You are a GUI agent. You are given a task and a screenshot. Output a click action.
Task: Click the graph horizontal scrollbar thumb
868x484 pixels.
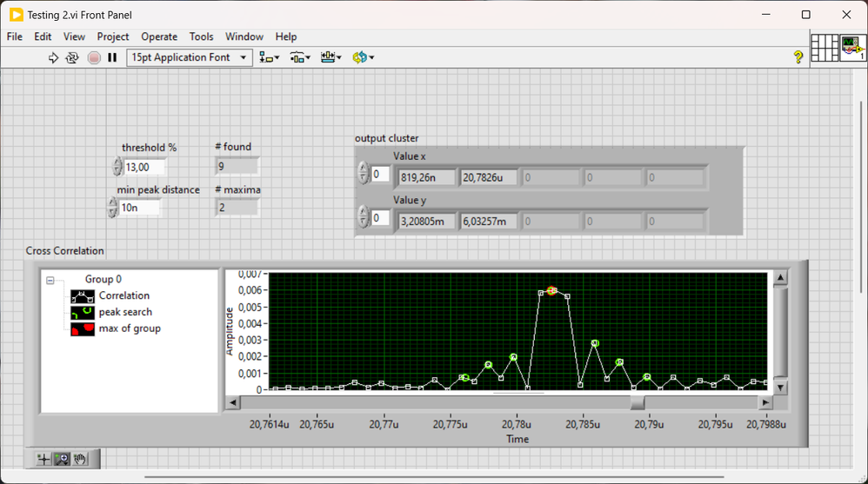[x=638, y=402]
